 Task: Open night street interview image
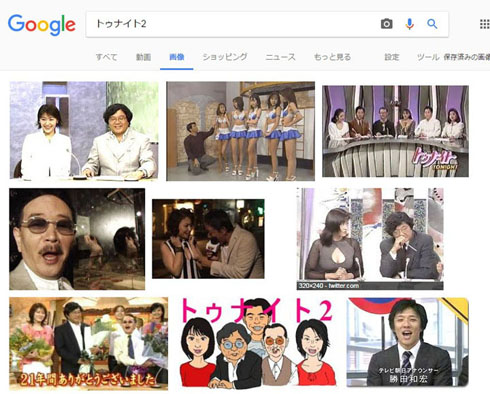[208, 239]
